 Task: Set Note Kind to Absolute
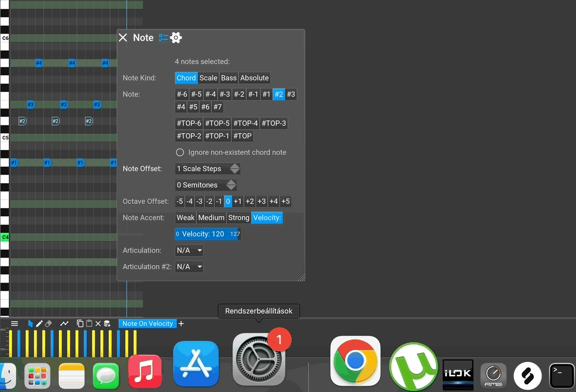coord(254,78)
